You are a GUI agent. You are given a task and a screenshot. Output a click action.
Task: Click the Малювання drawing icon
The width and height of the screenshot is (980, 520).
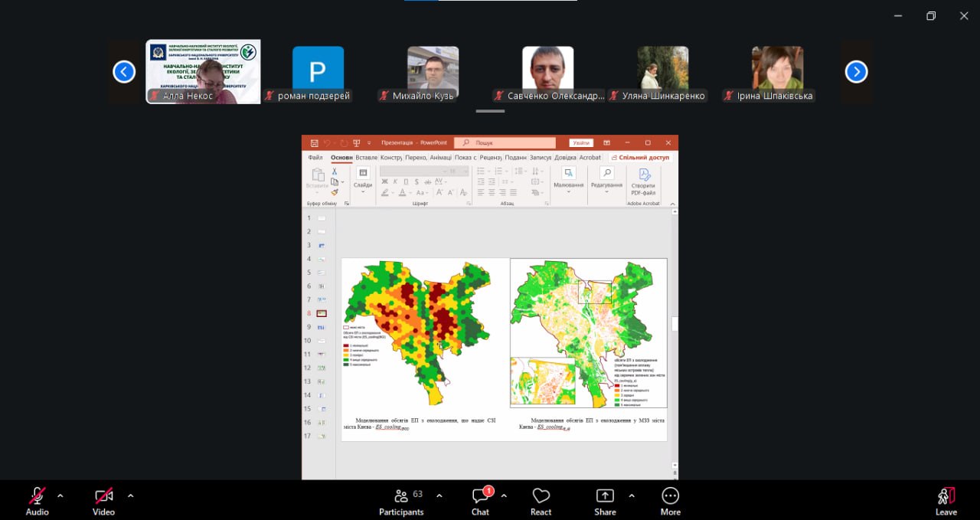pyautogui.click(x=569, y=173)
